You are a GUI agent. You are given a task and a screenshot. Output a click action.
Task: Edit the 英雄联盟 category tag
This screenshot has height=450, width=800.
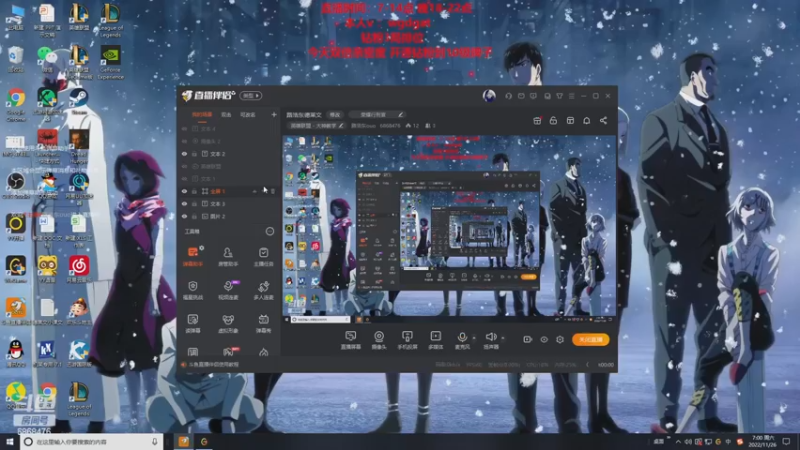click(x=316, y=126)
